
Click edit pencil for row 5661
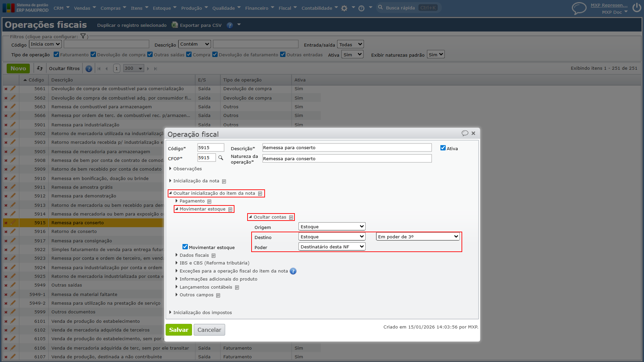click(13, 89)
